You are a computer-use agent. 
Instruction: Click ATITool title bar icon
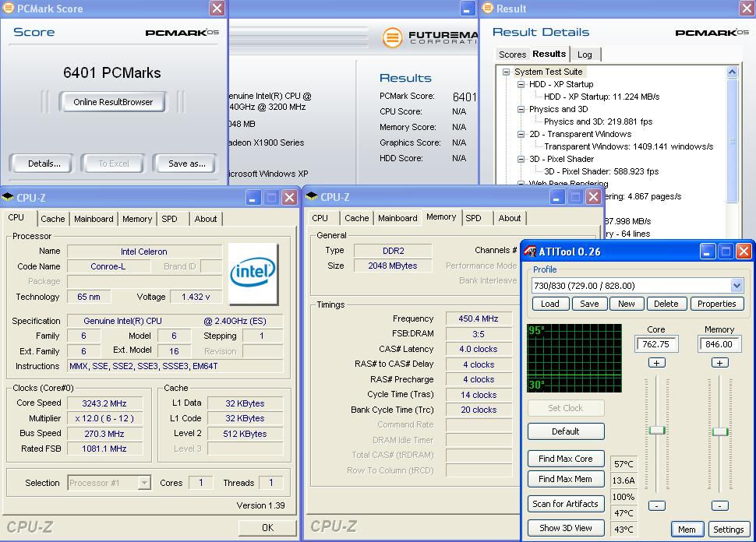coord(530,252)
